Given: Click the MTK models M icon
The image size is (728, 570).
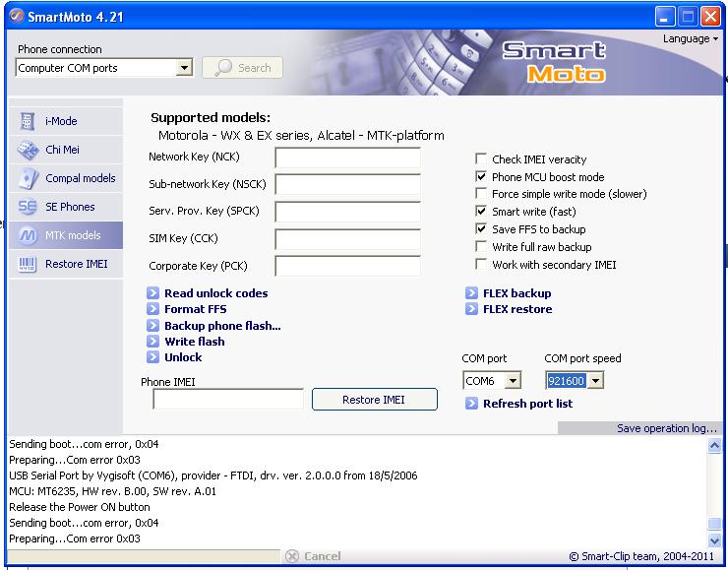Looking at the screenshot, I should point(28,235).
